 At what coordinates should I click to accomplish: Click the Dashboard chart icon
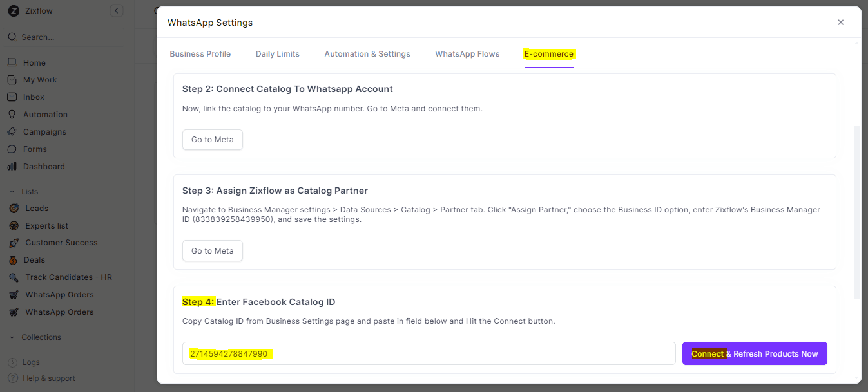tap(12, 167)
